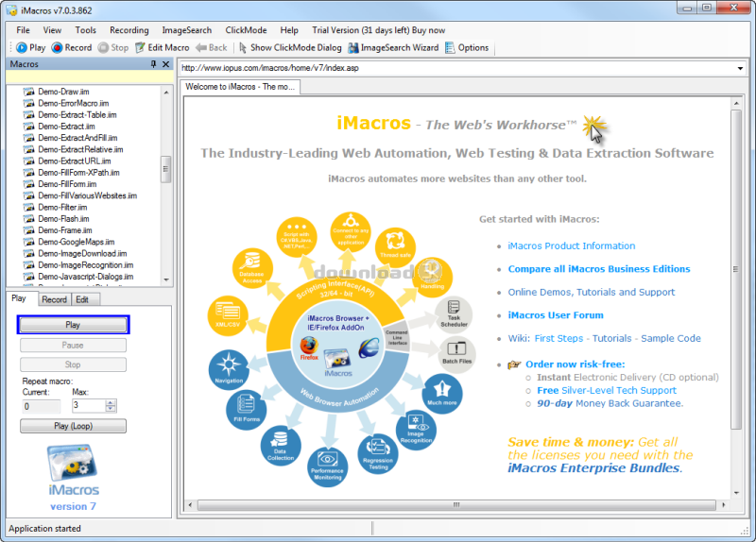Viewport: 756px width, 542px height.
Task: Expand the address bar URL dropdown
Action: (x=740, y=68)
